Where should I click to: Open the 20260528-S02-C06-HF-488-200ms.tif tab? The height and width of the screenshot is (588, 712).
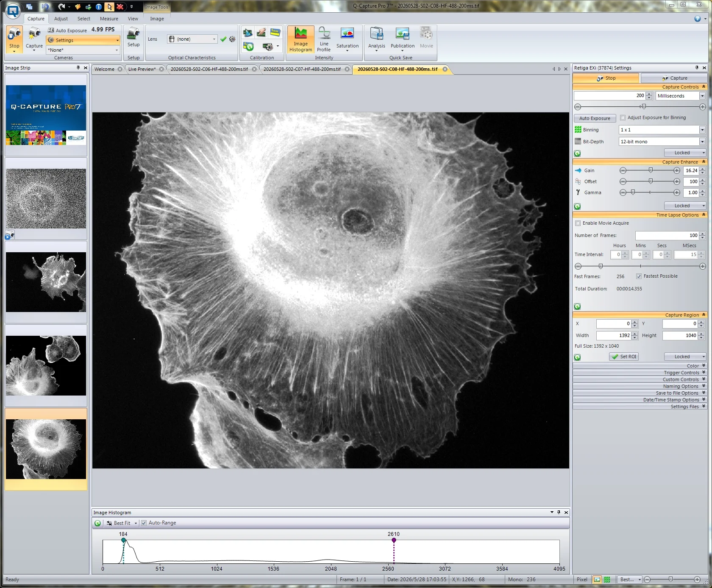click(209, 69)
